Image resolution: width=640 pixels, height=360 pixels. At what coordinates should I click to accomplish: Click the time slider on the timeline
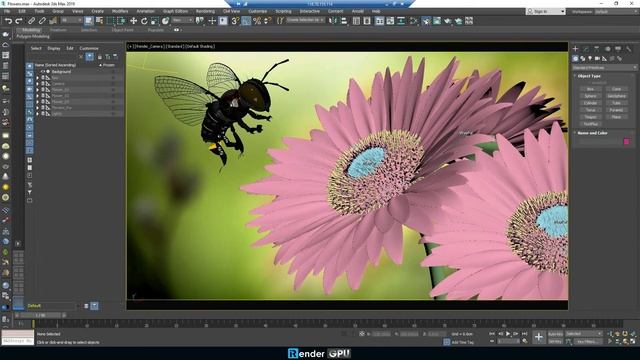(40, 316)
